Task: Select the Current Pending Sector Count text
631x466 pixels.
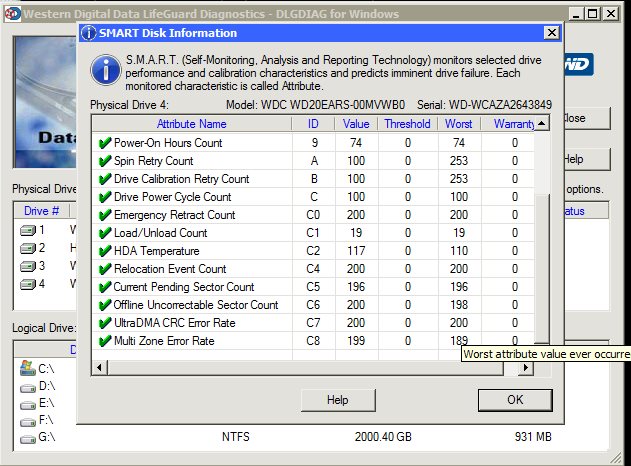Action: coord(184,287)
